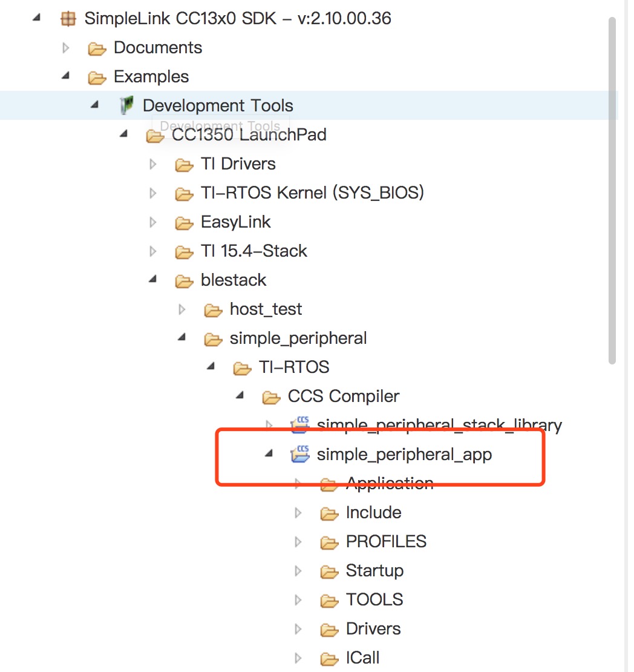Image resolution: width=634 pixels, height=672 pixels.
Task: Click the ICall folder icon
Action: (x=330, y=659)
